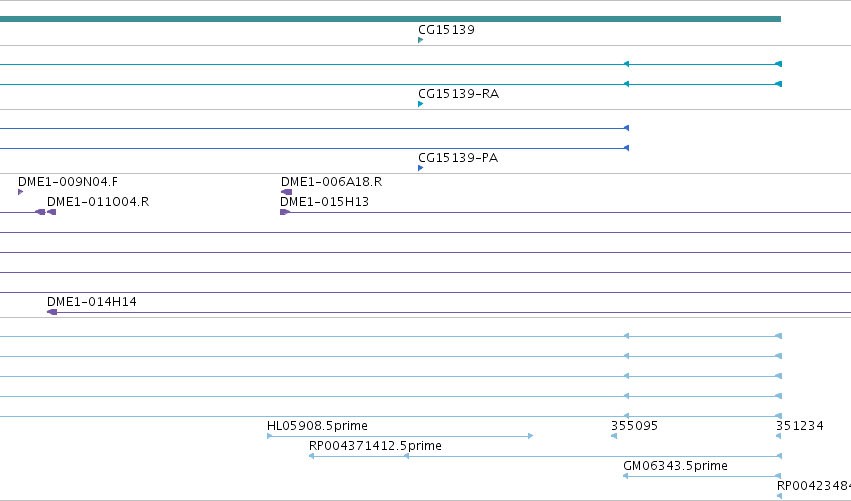Click the GM06343.5prime feature line
The width and height of the screenshot is (851, 501).
(x=702, y=476)
